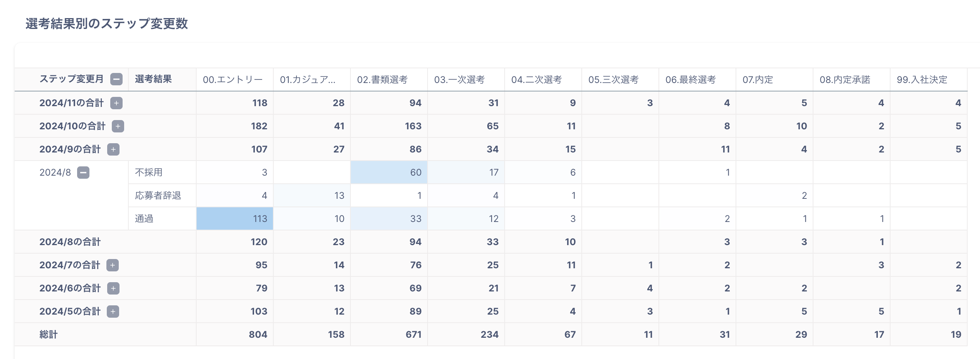The width and height of the screenshot is (980, 359).
Task: Expand the 2024/7 total row
Action: click(x=112, y=265)
